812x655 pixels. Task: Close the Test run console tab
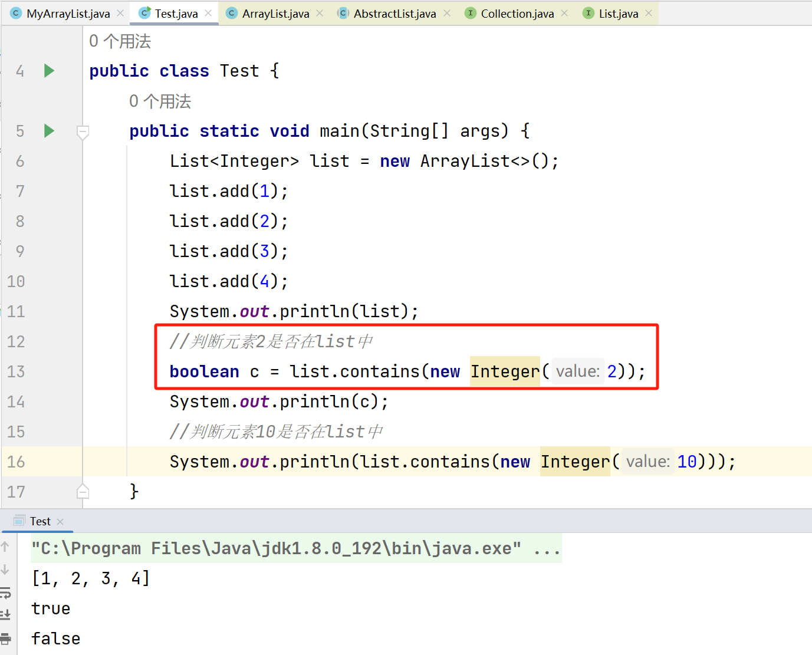(60, 522)
